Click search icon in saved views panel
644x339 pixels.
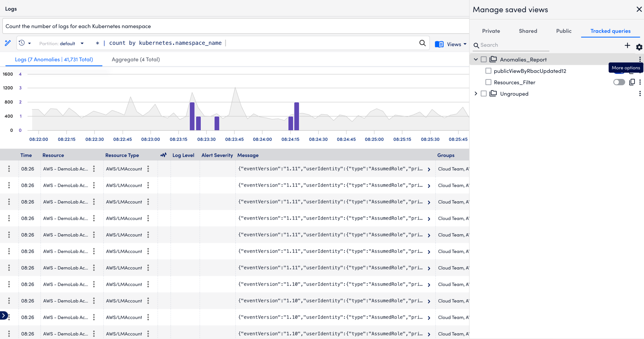click(476, 45)
